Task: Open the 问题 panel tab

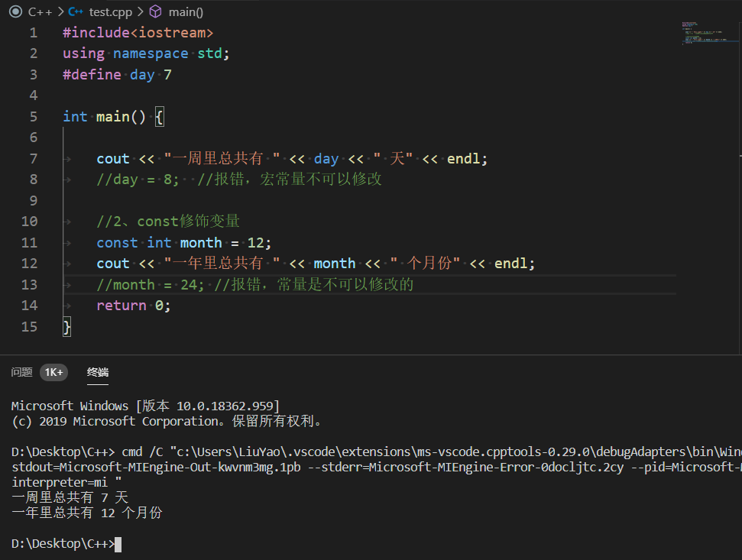Action: pos(21,372)
